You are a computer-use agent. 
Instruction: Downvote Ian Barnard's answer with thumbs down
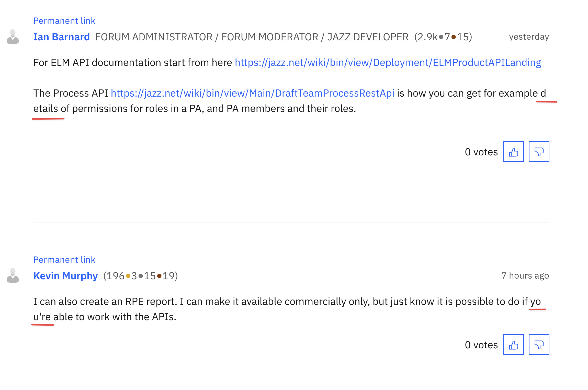coord(539,152)
